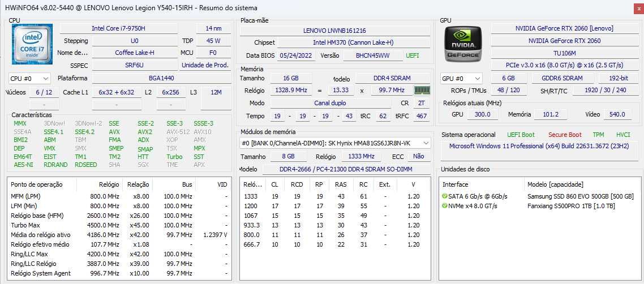Click the SATA drive status check icon
Image resolution: width=644 pixels, height=284 pixels.
444,196
